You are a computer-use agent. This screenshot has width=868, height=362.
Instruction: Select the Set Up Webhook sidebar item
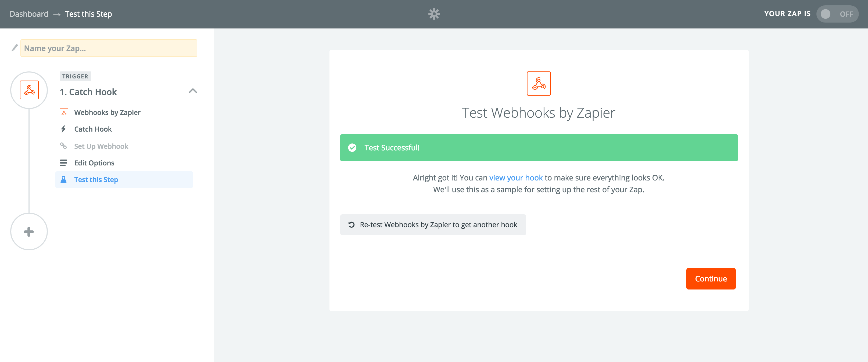coord(101,146)
